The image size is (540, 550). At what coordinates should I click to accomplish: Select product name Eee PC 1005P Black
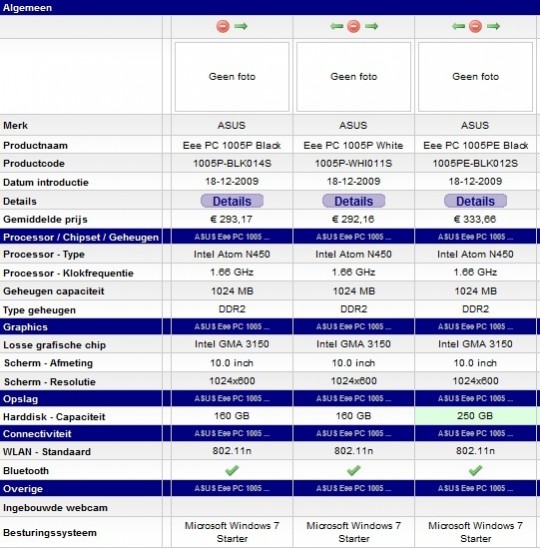click(232, 145)
